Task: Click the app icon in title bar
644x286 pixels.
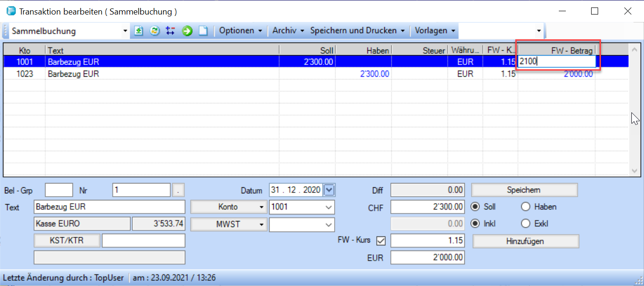Action: pos(10,11)
